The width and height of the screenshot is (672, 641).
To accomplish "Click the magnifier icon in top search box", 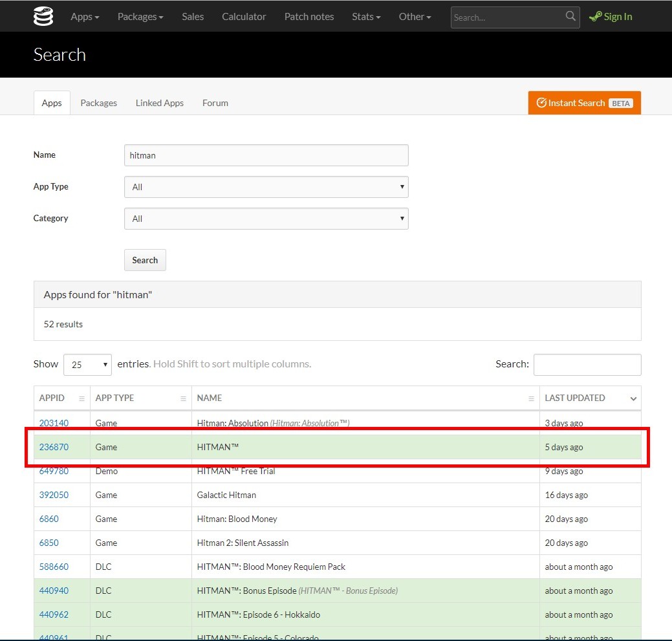I will 570,17.
